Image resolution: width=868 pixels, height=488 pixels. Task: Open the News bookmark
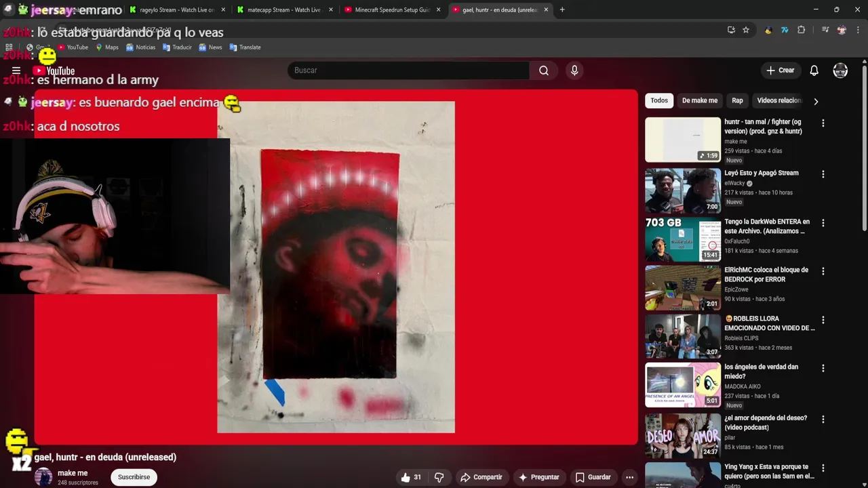pos(210,47)
